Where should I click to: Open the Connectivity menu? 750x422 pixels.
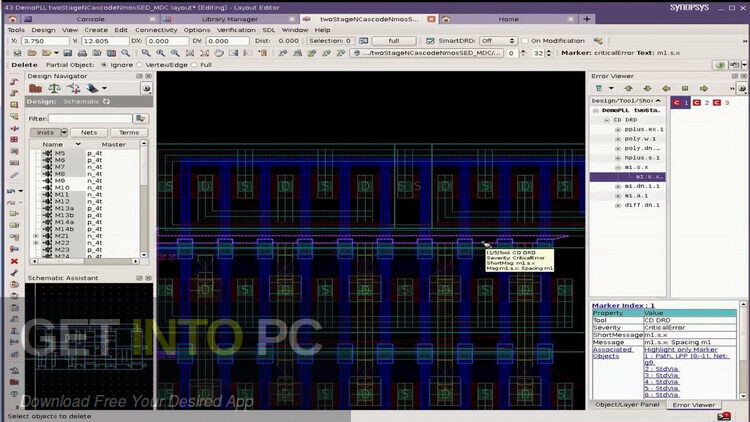(156, 30)
